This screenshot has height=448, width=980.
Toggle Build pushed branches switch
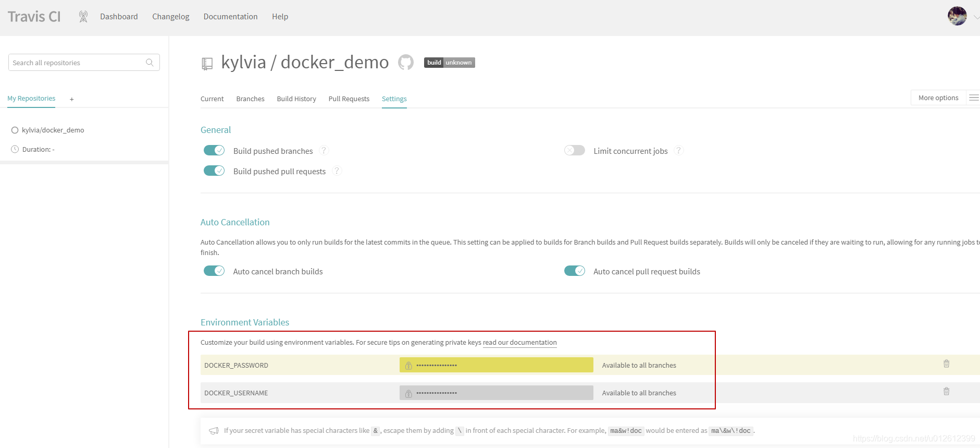(x=214, y=150)
